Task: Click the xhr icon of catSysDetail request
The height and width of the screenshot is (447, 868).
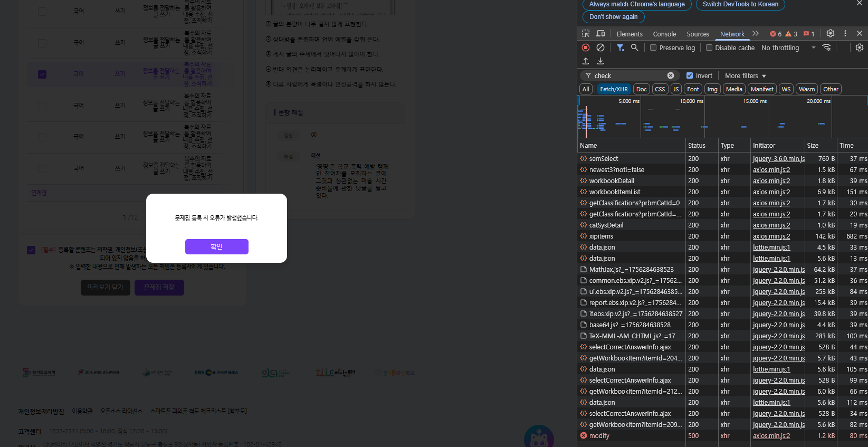Action: pos(584,225)
